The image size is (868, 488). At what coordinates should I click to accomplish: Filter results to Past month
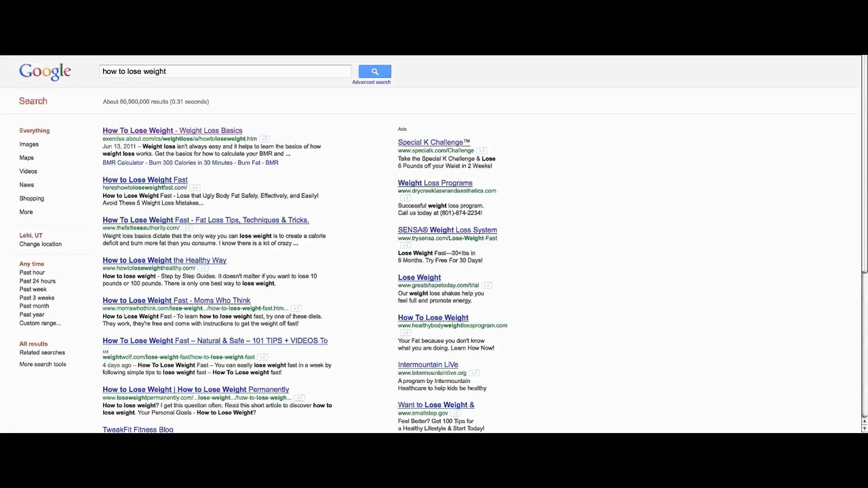click(x=34, y=306)
